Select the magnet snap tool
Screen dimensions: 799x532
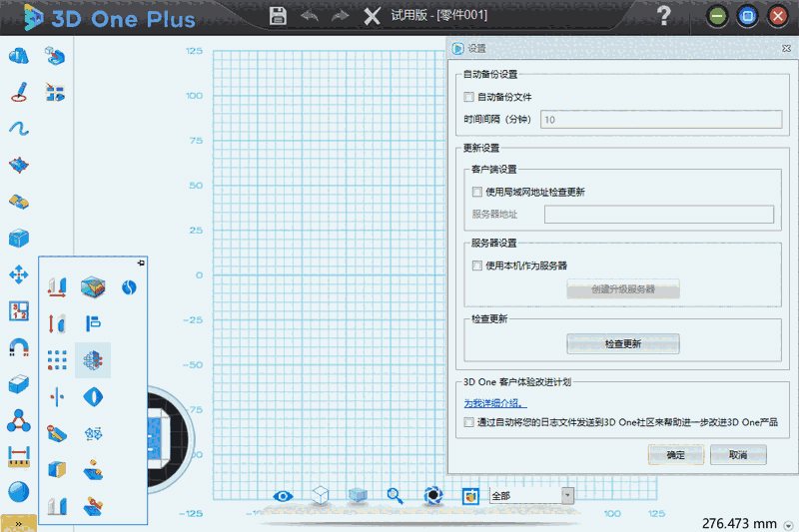click(19, 347)
